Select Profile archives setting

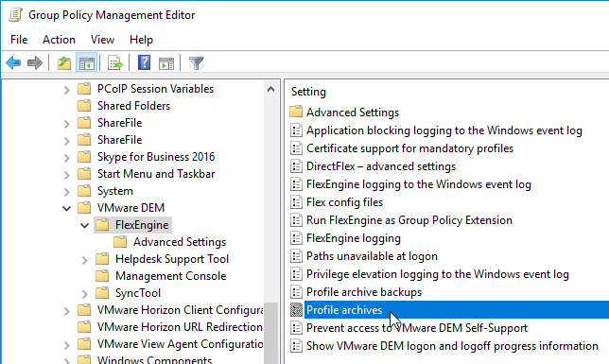tap(457, 310)
